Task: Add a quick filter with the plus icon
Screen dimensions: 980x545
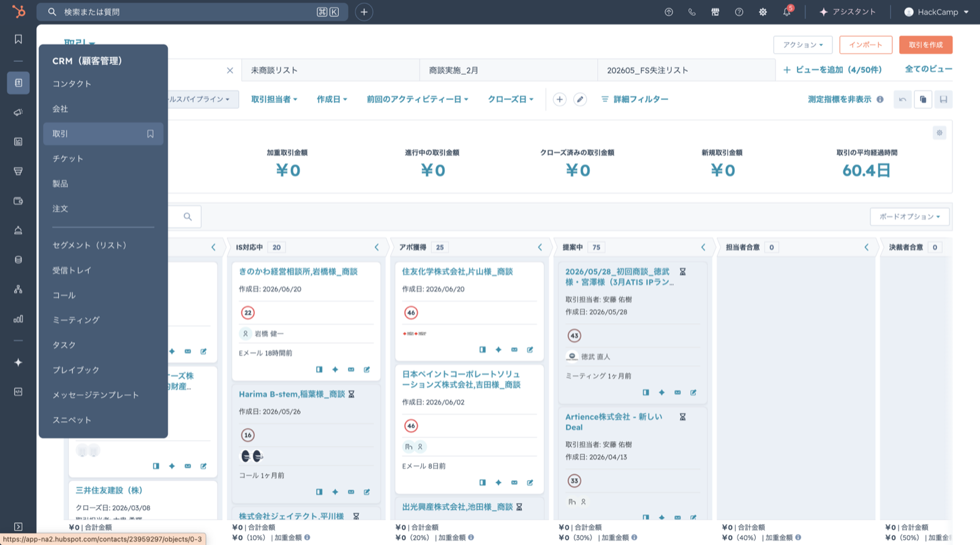Action: click(559, 99)
